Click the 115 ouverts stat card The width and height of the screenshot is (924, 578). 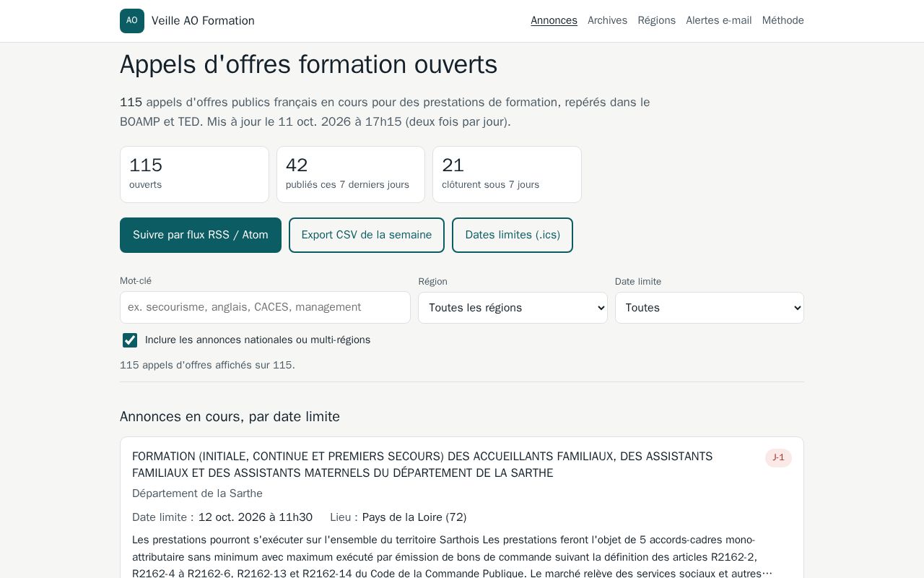[x=194, y=174]
